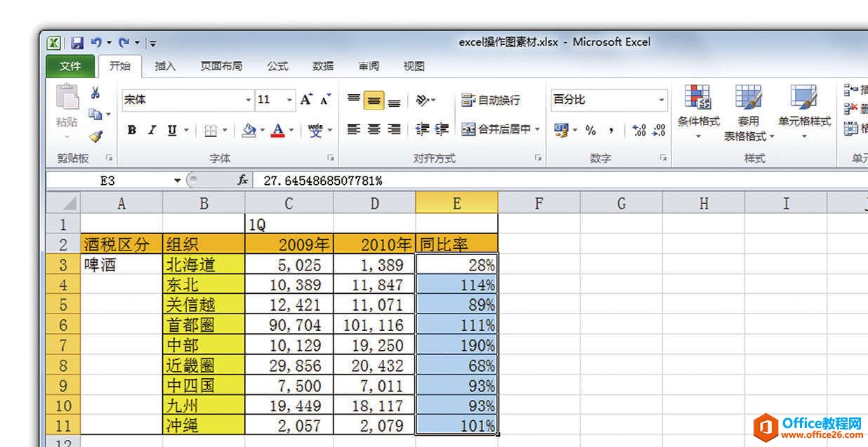The width and height of the screenshot is (868, 447).
Task: Open 条件格式 conditional formatting menu
Action: (698, 112)
